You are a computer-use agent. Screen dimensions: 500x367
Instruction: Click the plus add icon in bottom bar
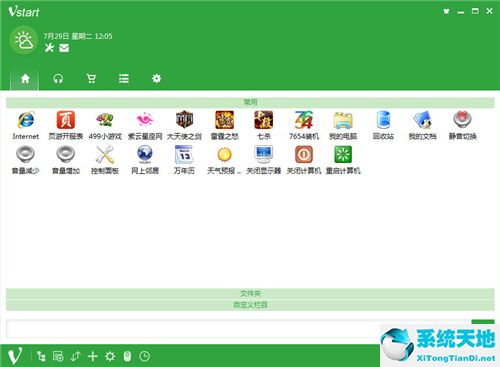click(93, 356)
